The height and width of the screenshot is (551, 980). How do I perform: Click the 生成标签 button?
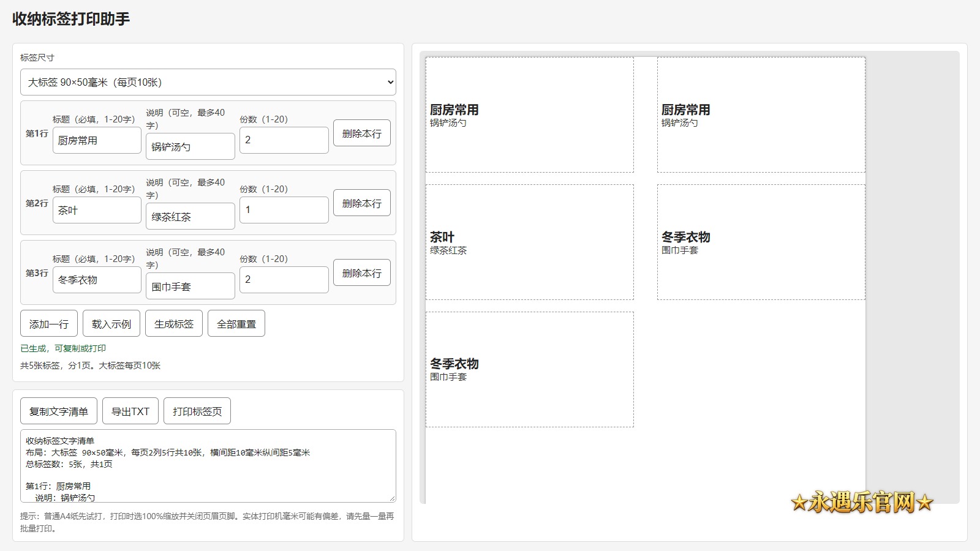tap(174, 323)
